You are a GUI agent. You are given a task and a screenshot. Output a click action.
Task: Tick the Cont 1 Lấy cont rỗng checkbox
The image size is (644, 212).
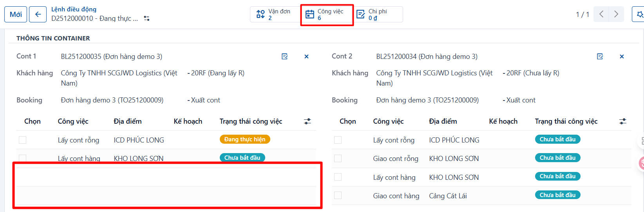[23, 140]
